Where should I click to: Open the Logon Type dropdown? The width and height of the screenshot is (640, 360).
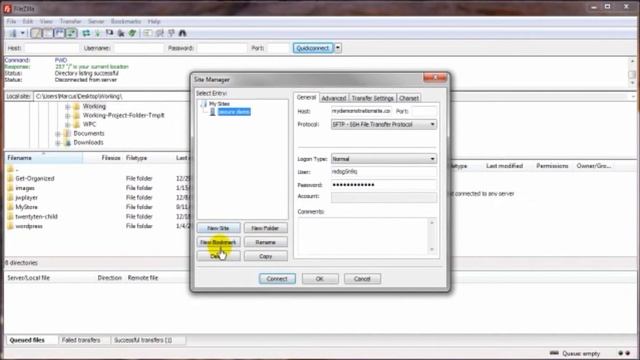click(384, 159)
